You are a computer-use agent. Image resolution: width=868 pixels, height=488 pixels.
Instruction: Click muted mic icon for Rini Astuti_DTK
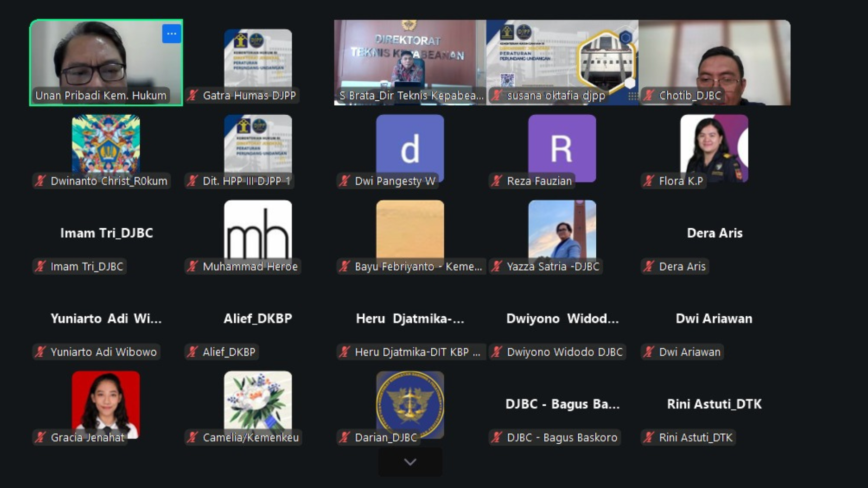pyautogui.click(x=649, y=437)
